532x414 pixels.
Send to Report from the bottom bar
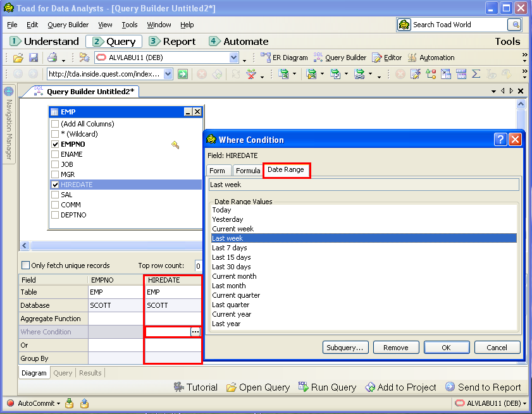tap(483, 387)
